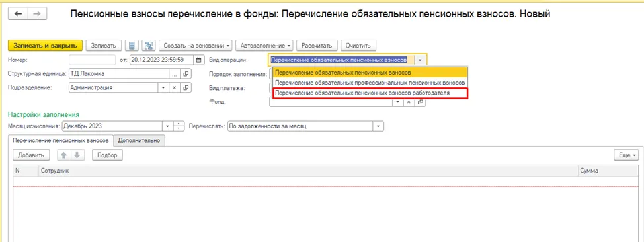This screenshot has width=644, height=242.
Task: Click the Структурная единица field ТД Лакомка
Action: [119, 74]
